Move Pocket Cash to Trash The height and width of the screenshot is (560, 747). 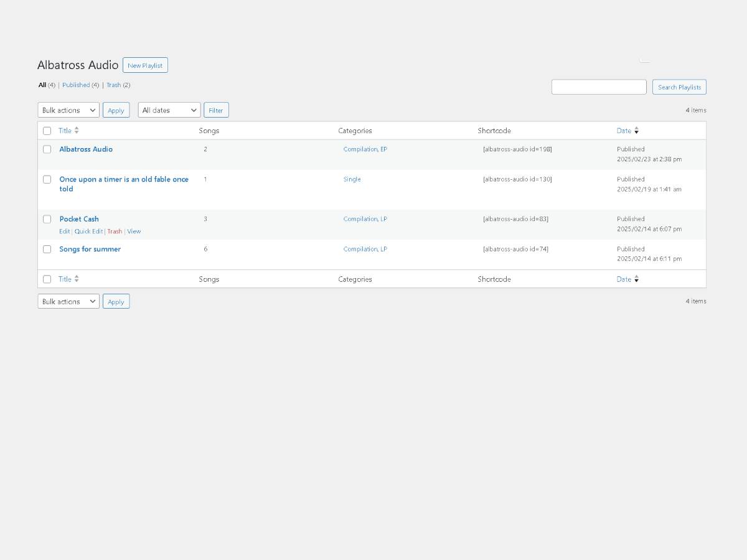coord(115,231)
